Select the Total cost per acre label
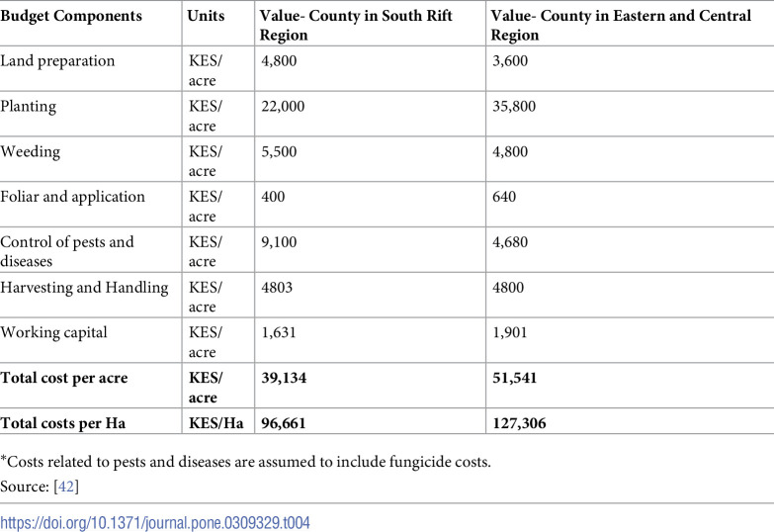The height and width of the screenshot is (532, 774). (x=64, y=378)
